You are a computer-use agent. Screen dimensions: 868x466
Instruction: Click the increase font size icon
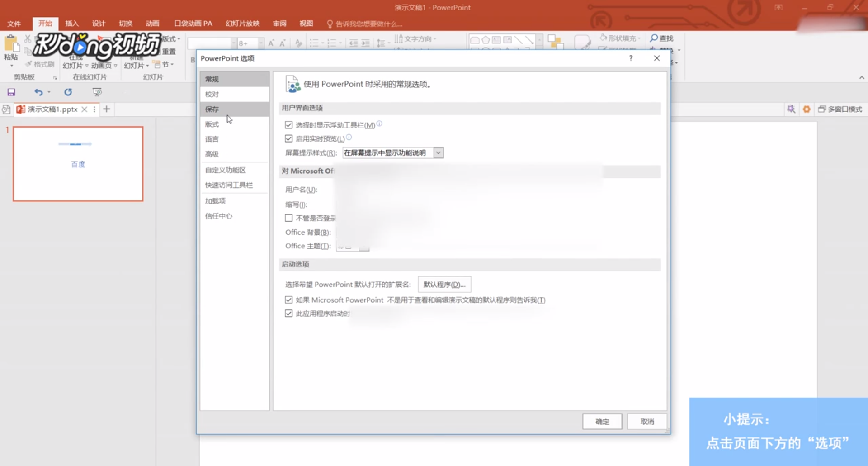[271, 43]
